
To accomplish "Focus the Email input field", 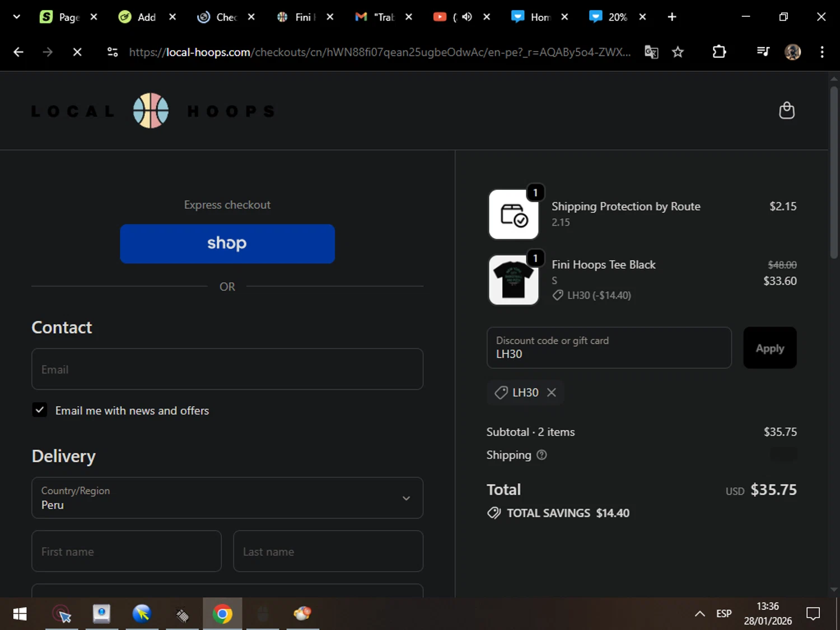I will pyautogui.click(x=227, y=369).
